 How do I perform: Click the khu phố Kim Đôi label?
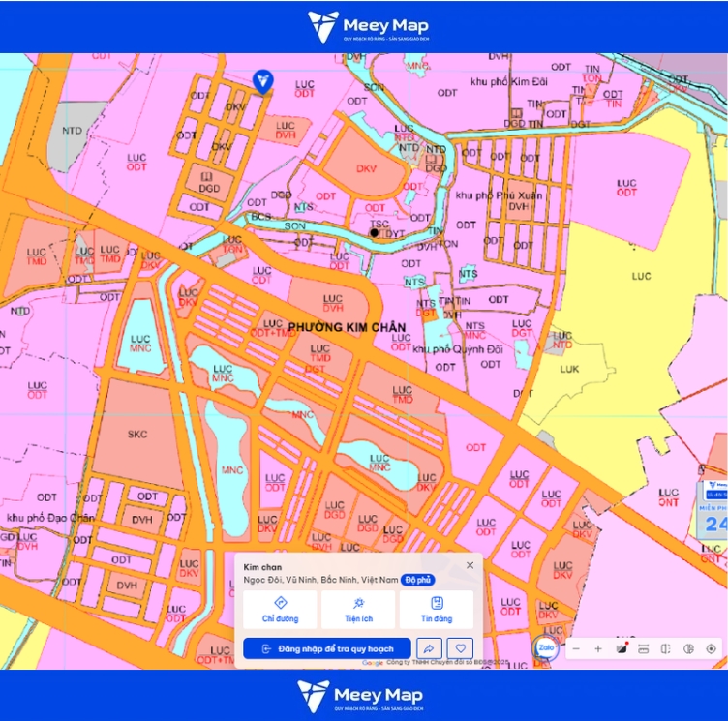pyautogui.click(x=509, y=82)
